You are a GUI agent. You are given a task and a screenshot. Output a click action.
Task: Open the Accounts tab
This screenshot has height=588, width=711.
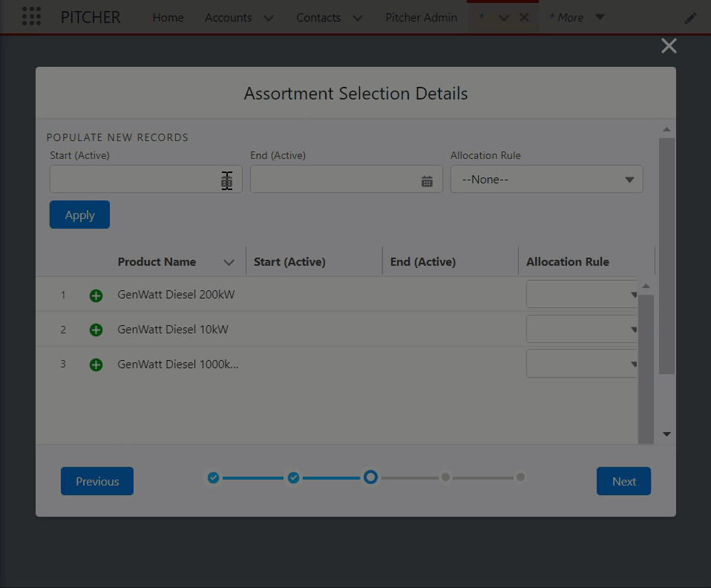click(x=228, y=18)
